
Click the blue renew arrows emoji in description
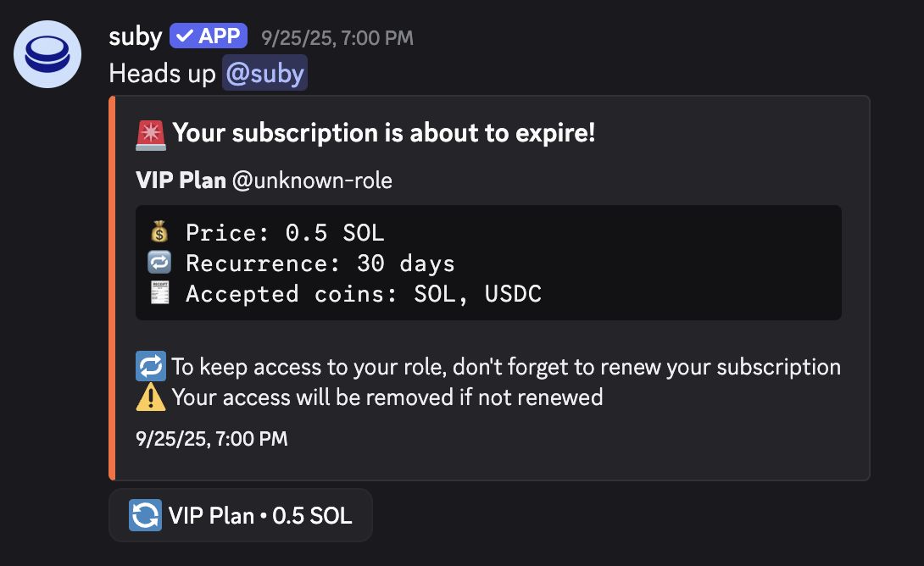[151, 367]
